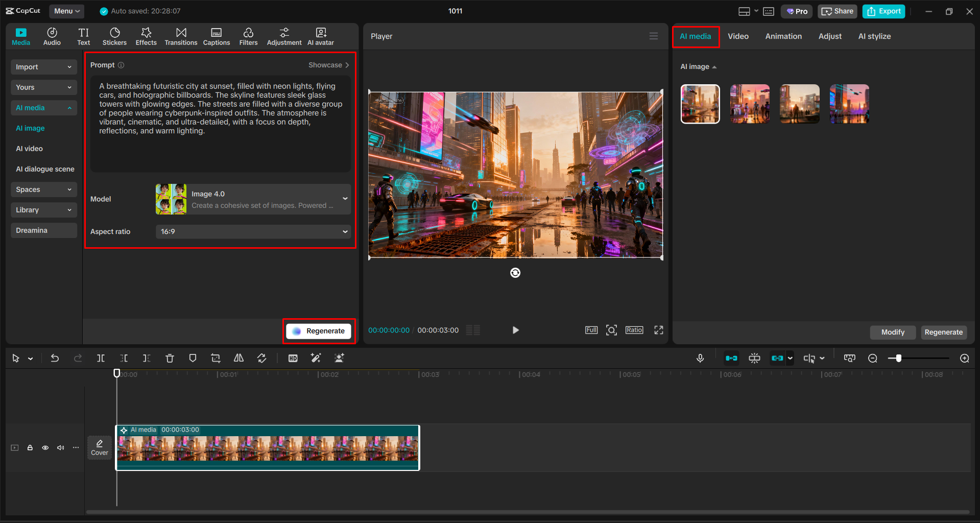
Task: Open the Aspect ratio dropdown showing 16:9
Action: [252, 231]
